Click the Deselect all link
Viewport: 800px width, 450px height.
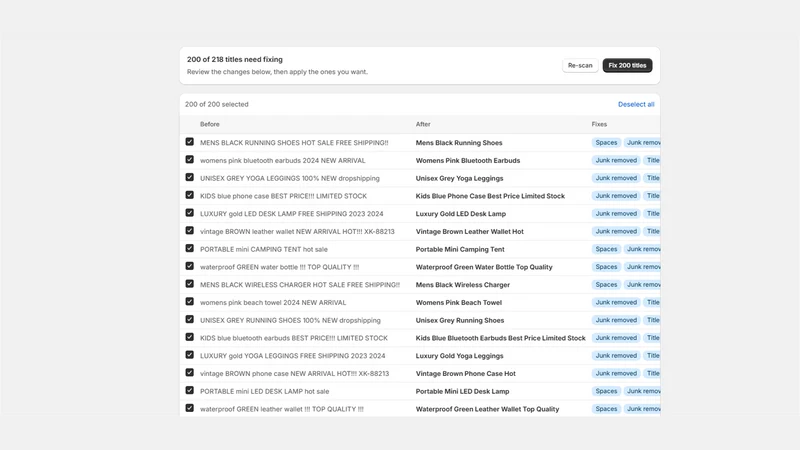pyautogui.click(x=636, y=104)
